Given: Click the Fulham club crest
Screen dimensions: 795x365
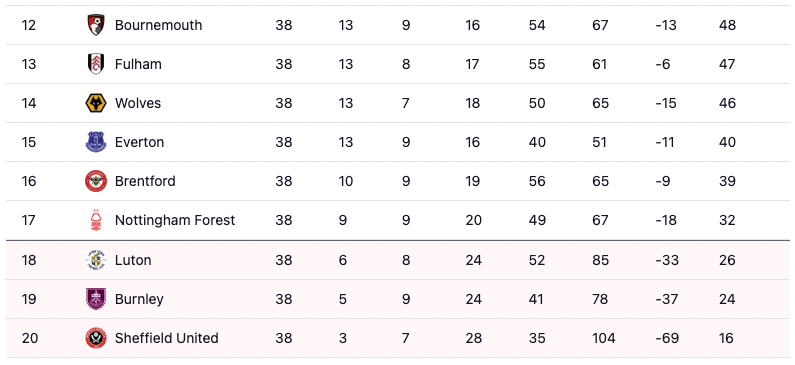Looking at the screenshot, I should coord(96,64).
